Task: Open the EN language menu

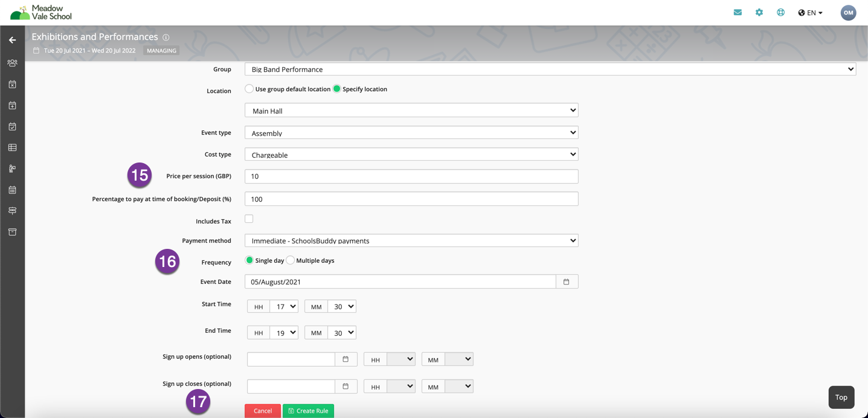Action: 811,13
